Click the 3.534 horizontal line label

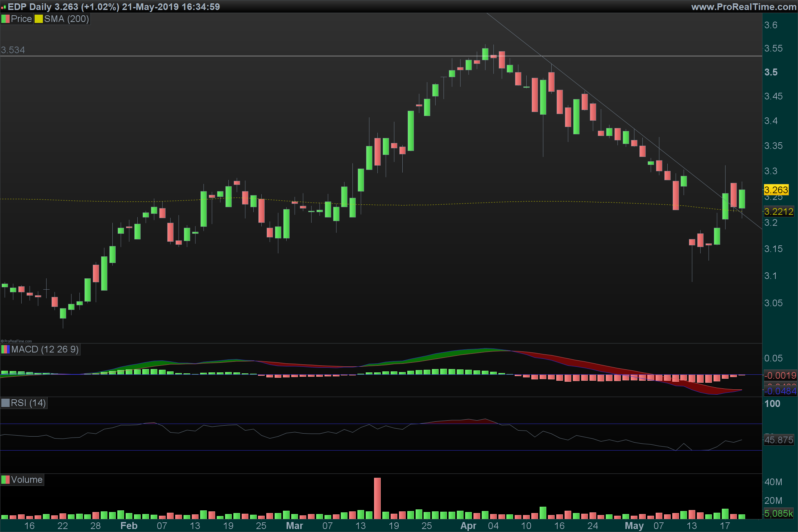click(x=13, y=50)
